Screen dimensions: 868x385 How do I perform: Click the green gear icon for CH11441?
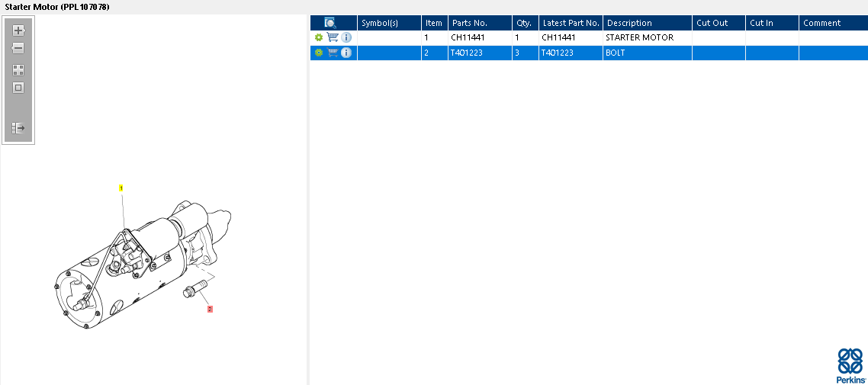pyautogui.click(x=318, y=37)
